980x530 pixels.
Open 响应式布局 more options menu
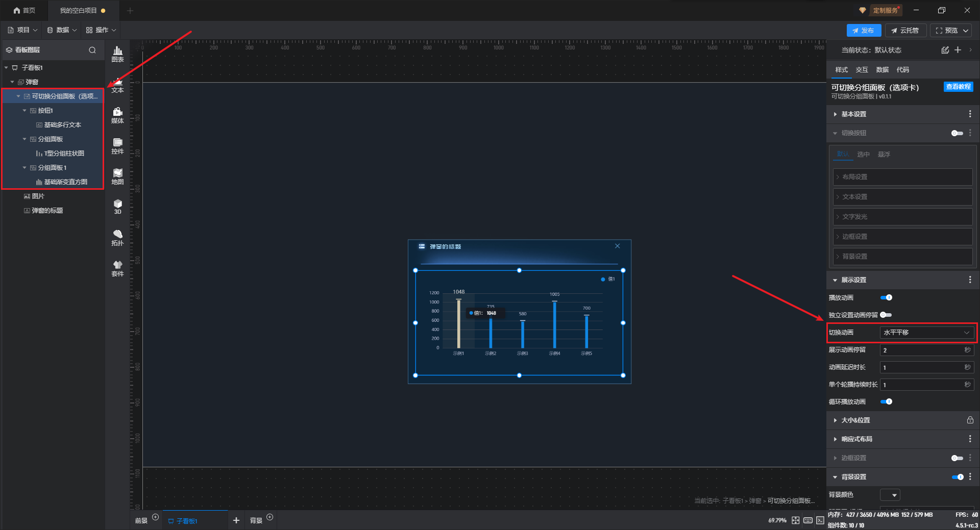pos(970,439)
